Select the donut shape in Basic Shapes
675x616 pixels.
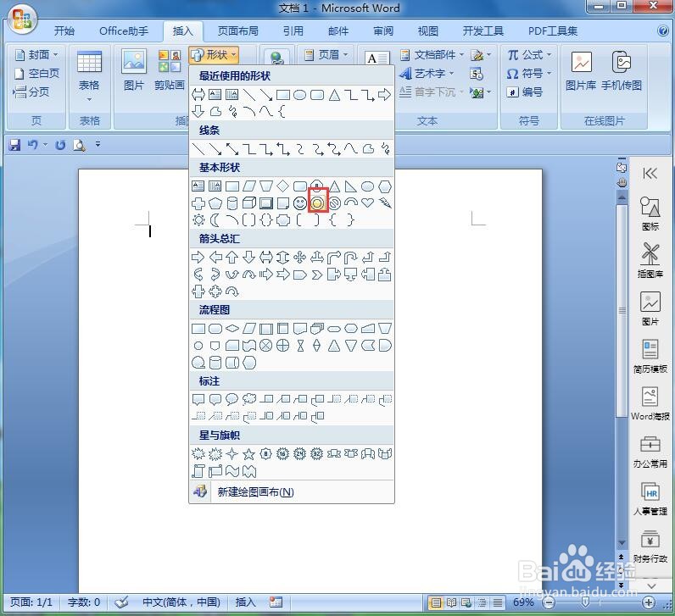pos(318,203)
